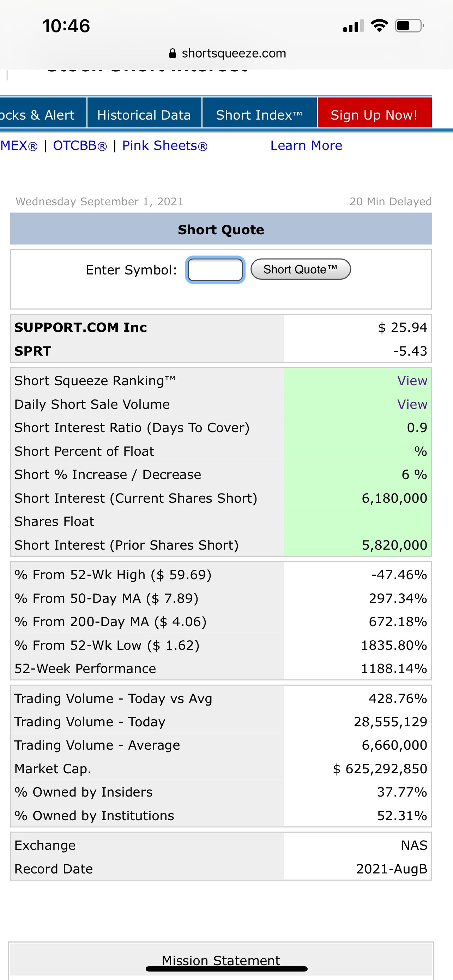
Task: Select the % From 52-Wk High ($ 59.69) label
Action: [x=113, y=575]
